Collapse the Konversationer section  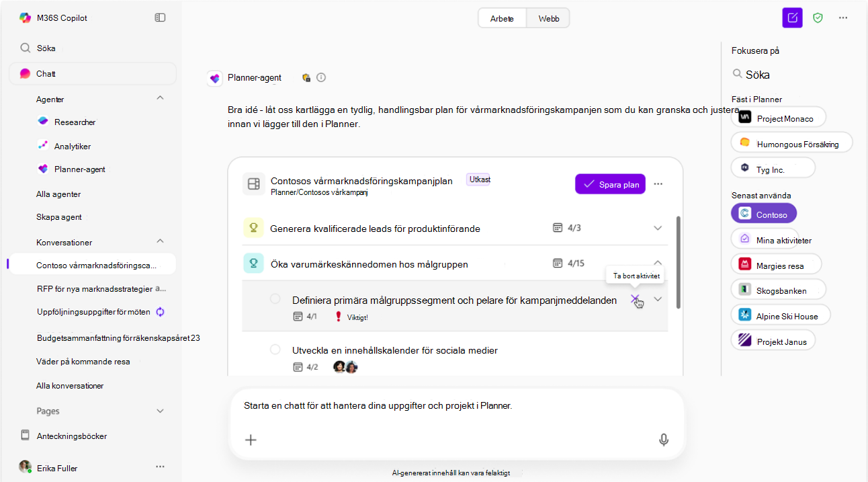click(160, 241)
